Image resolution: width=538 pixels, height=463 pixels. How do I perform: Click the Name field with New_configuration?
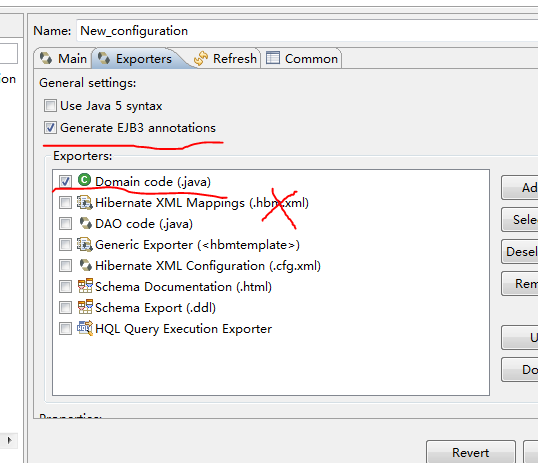[307, 31]
